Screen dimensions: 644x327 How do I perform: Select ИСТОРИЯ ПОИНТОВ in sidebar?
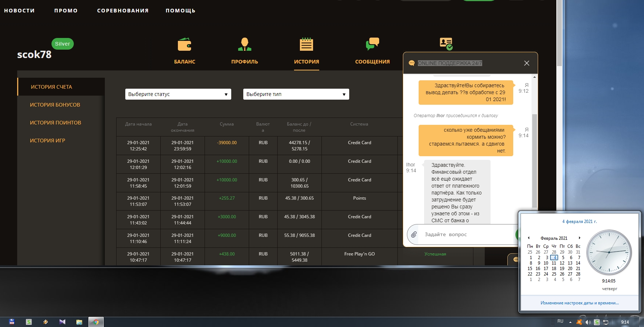click(56, 123)
